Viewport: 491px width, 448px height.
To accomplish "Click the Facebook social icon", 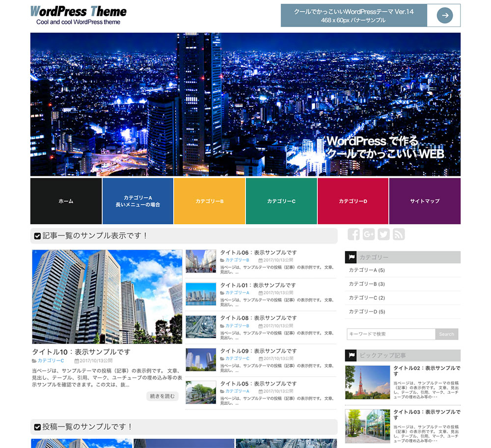I will point(354,234).
